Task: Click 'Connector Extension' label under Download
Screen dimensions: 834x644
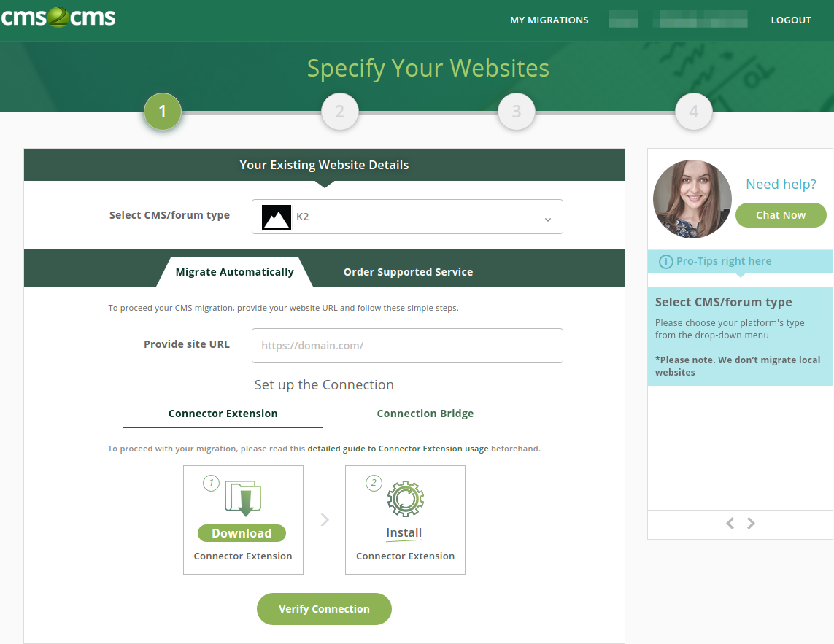Action: 243,556
